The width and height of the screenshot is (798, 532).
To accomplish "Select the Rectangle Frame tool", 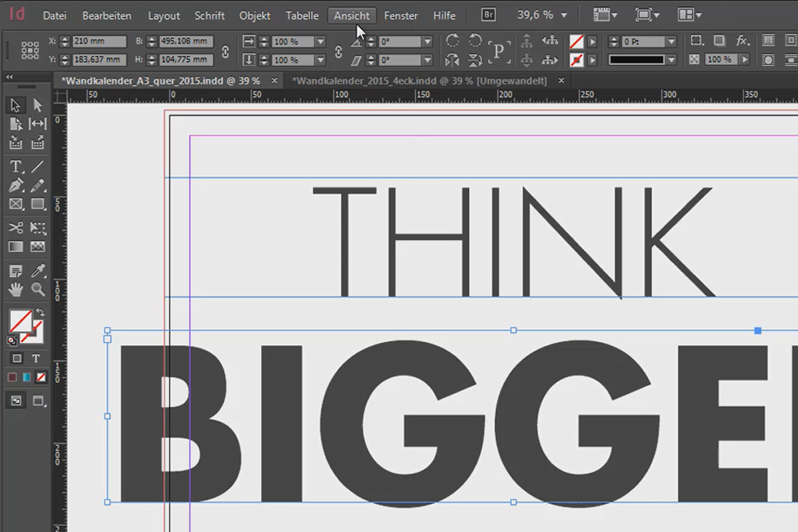I will point(16,203).
